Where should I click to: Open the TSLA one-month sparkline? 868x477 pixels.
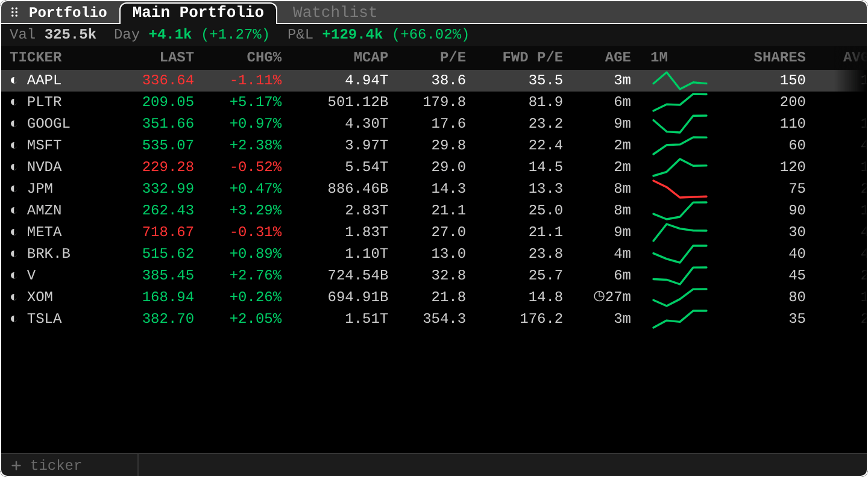click(x=680, y=319)
